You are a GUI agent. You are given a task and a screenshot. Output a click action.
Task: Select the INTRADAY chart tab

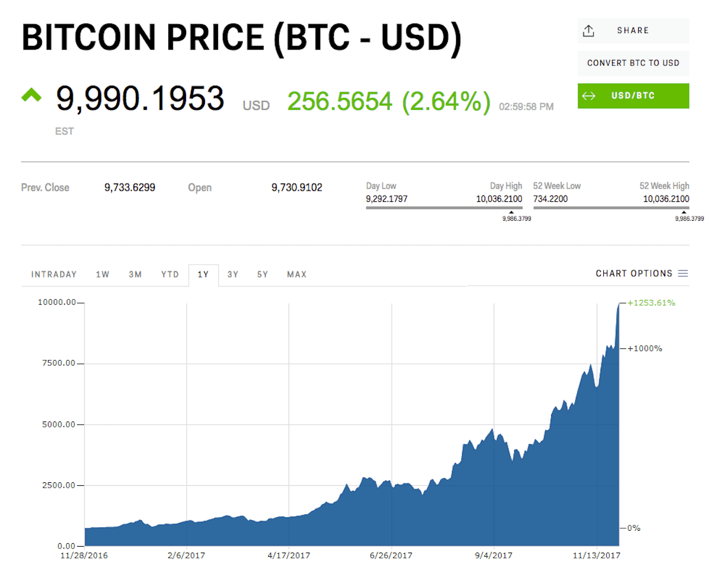[54, 275]
